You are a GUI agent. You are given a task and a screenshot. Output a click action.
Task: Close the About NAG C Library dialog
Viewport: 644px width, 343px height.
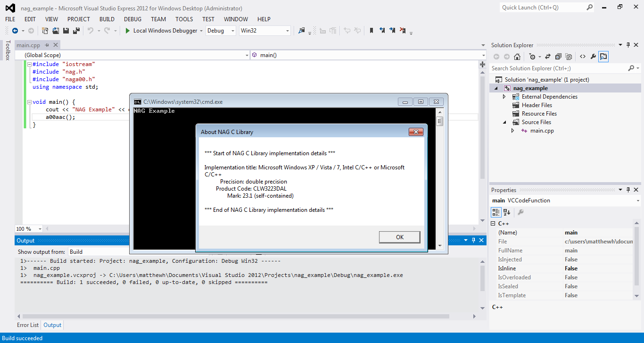pos(416,132)
